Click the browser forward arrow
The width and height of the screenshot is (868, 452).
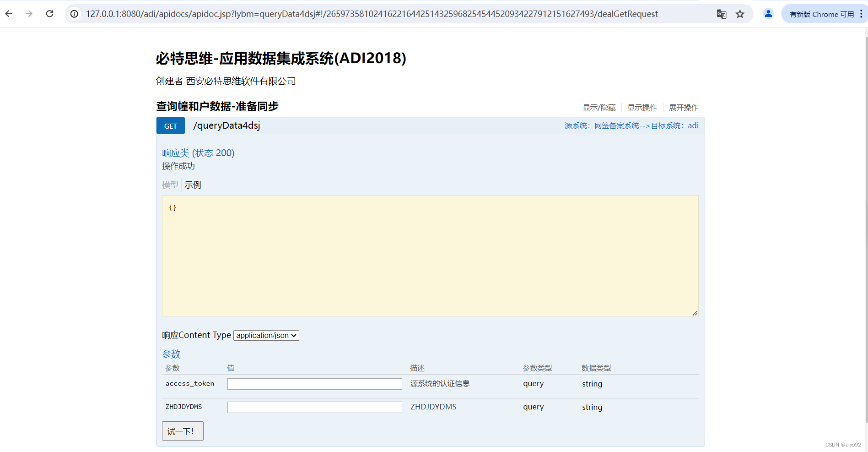click(29, 14)
